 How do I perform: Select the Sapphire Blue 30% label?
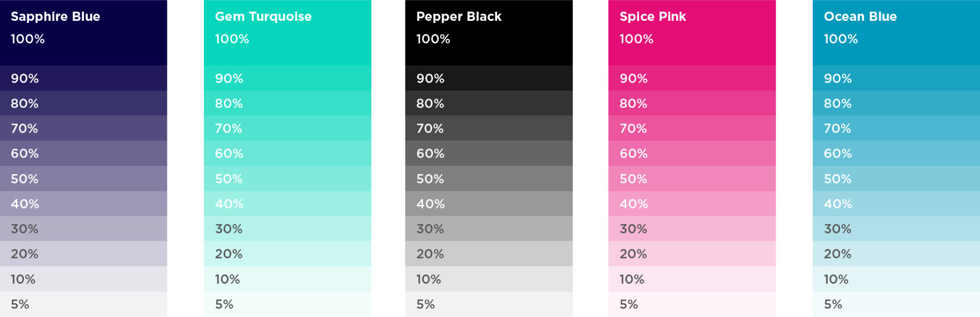pyautogui.click(x=24, y=229)
